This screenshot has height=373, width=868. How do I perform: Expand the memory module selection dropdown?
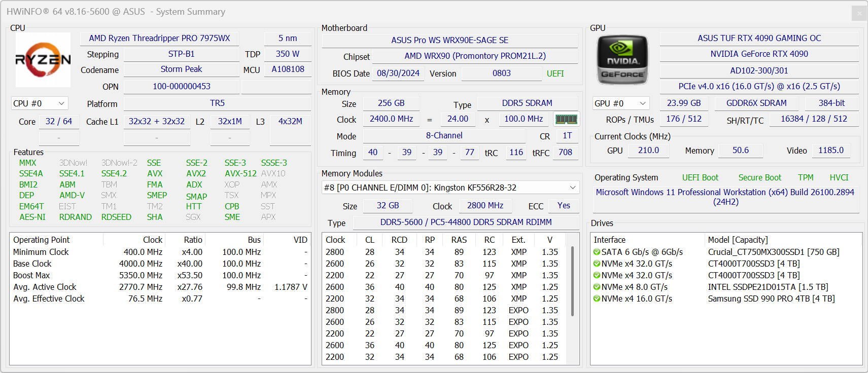tap(572, 188)
